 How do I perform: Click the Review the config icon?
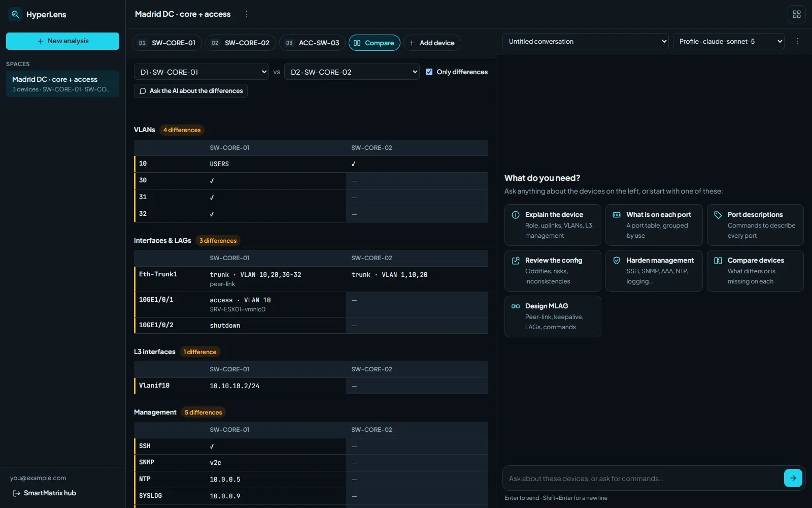tap(516, 261)
